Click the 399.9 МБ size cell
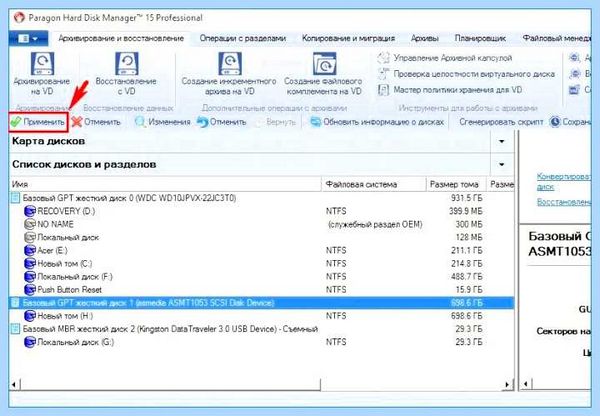The height and width of the screenshot is (416, 600). click(x=466, y=211)
